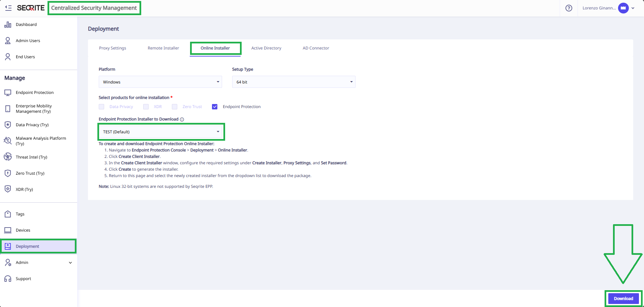Go to End Users page
The width and height of the screenshot is (644, 307).
tap(25, 57)
